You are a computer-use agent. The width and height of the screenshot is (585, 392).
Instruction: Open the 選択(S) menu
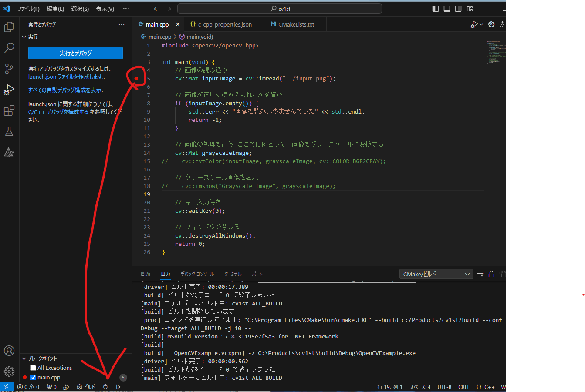click(80, 9)
